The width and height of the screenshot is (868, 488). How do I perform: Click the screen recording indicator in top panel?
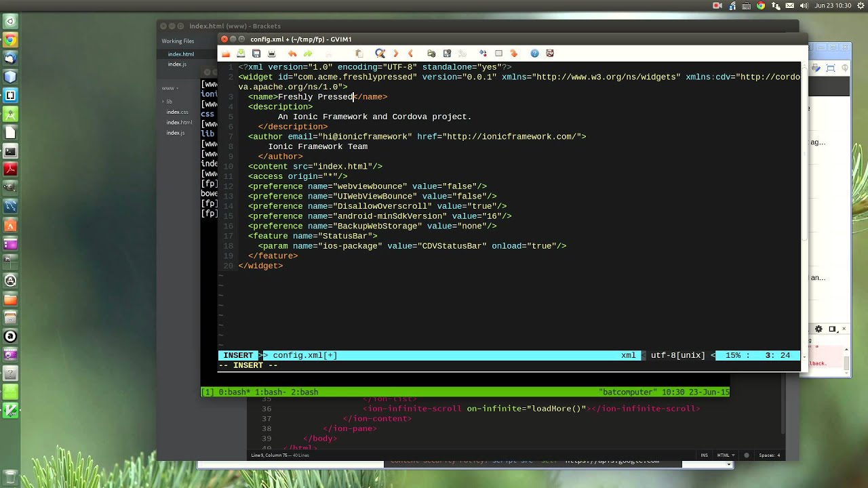pyautogui.click(x=717, y=5)
